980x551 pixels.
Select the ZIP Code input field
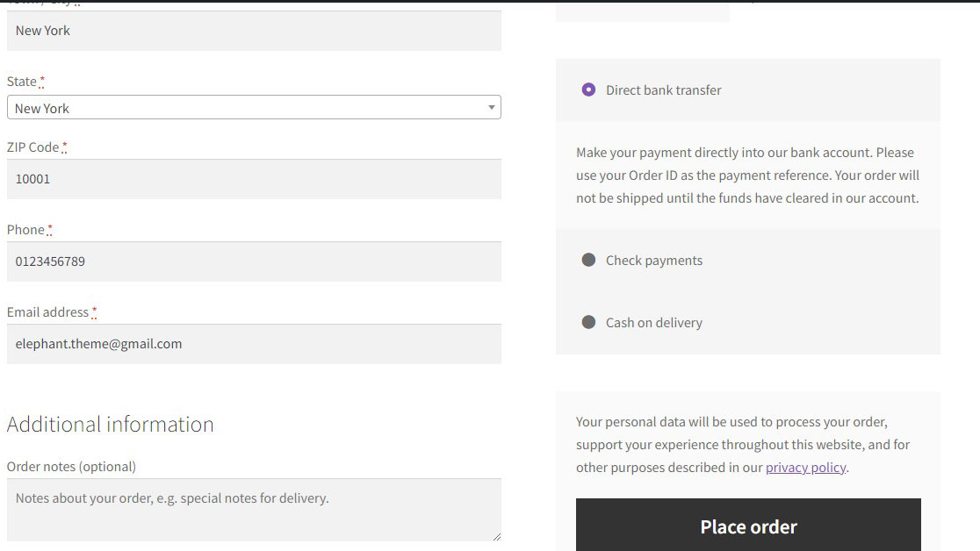click(x=254, y=179)
